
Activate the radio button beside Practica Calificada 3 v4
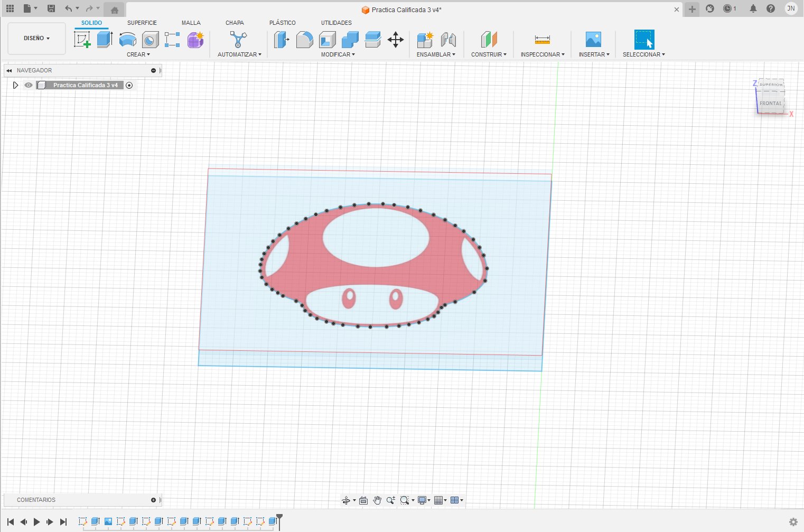click(x=129, y=85)
